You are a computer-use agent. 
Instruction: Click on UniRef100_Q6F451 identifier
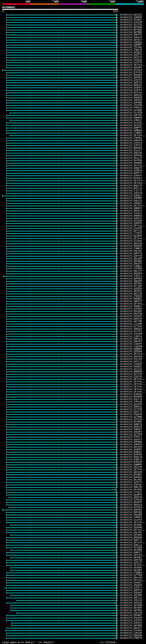coord(131,284)
